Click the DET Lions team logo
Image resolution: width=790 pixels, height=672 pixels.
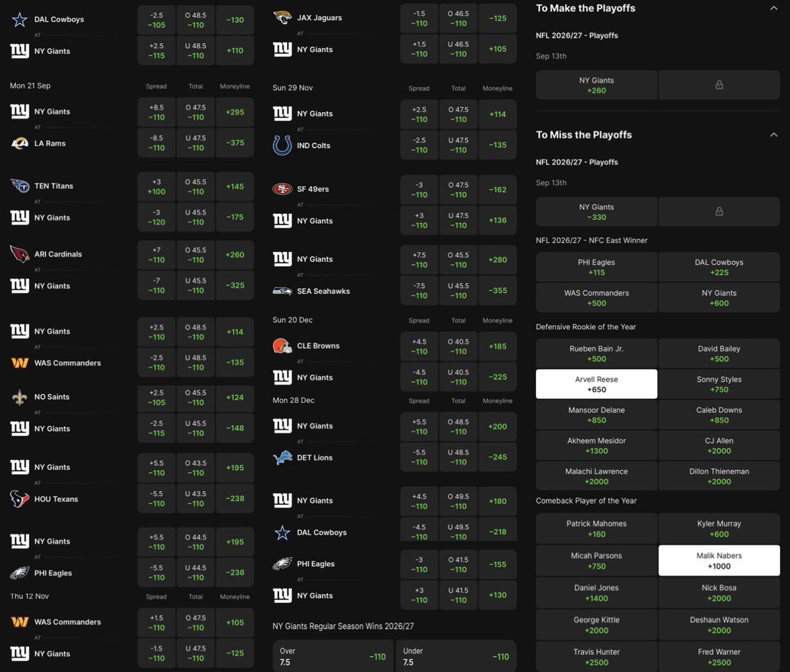(282, 457)
